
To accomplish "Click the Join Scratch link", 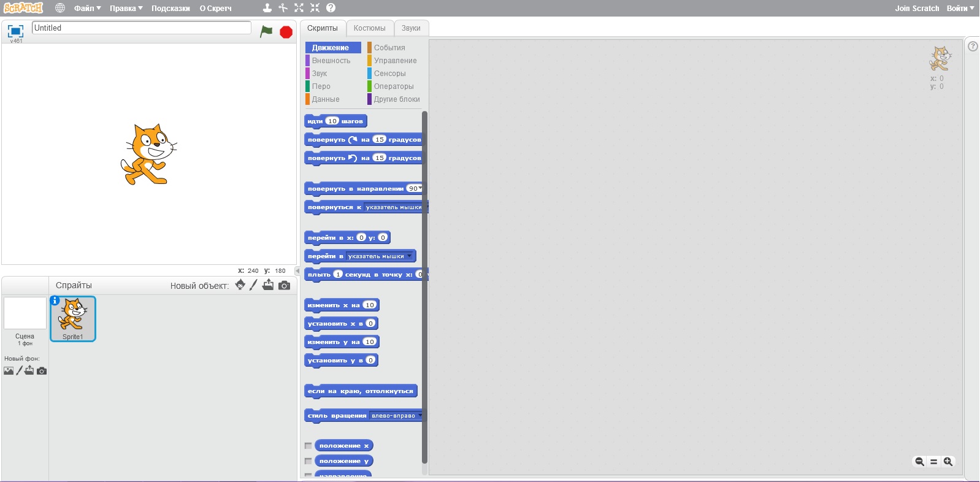I will 917,8.
